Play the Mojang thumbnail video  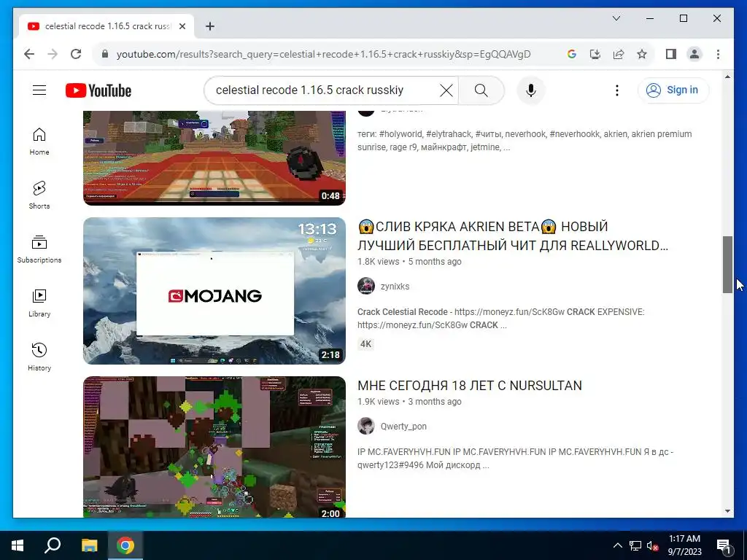point(214,291)
